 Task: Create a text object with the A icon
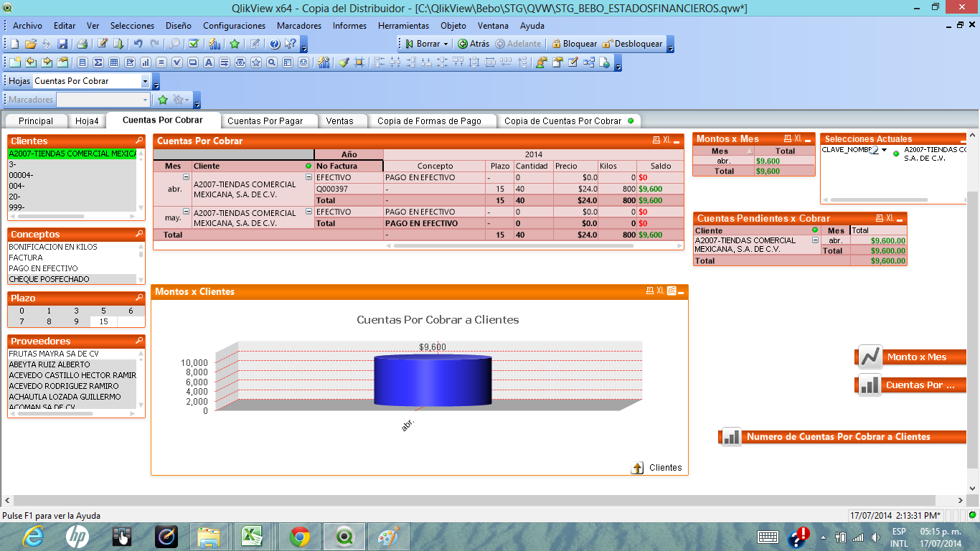(209, 62)
